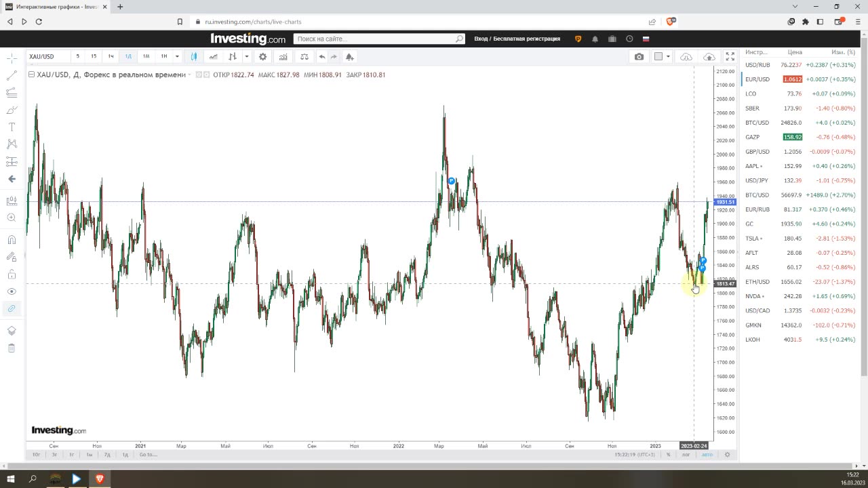
Task: Click the Investing.com header logo
Action: point(248,39)
